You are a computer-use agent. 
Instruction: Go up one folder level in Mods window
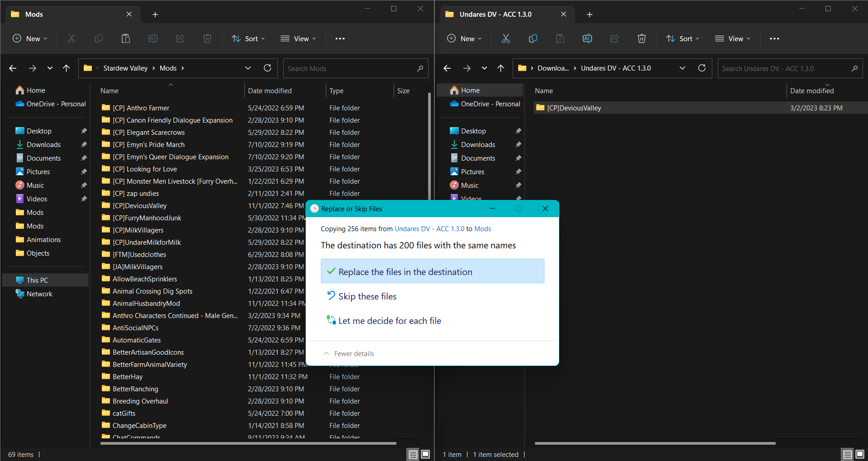click(67, 68)
